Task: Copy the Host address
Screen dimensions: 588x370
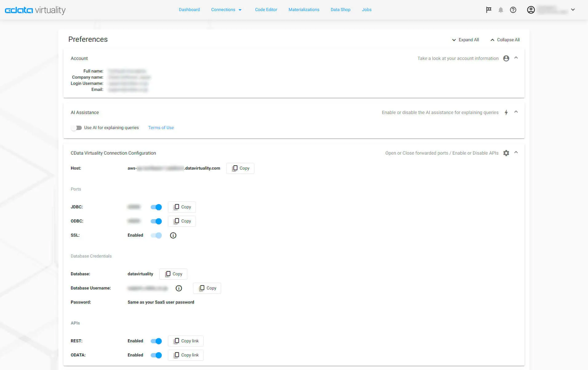Action: pyautogui.click(x=240, y=168)
